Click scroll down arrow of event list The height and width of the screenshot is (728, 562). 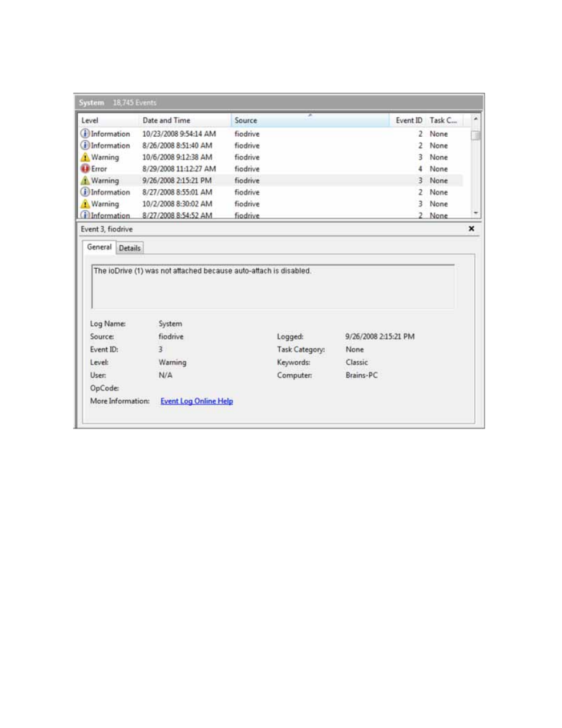pyautogui.click(x=476, y=213)
